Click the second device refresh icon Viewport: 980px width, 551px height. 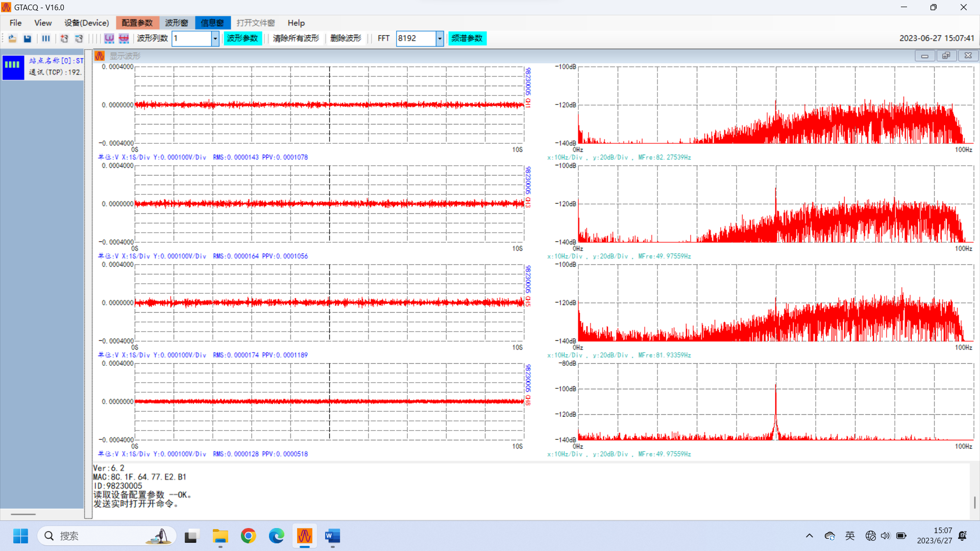click(x=79, y=38)
